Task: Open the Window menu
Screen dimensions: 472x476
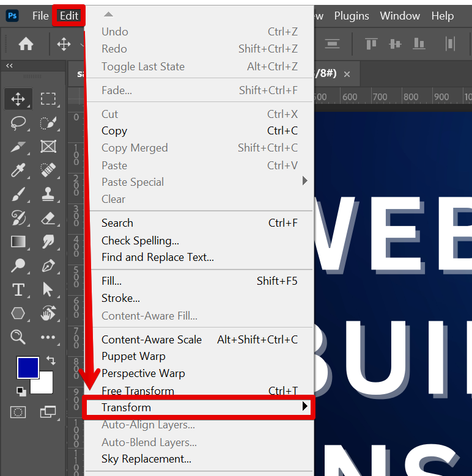Action: (400, 16)
